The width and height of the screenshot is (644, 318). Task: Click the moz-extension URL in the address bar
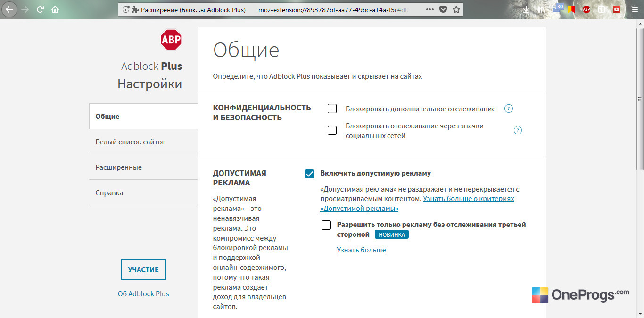point(333,9)
